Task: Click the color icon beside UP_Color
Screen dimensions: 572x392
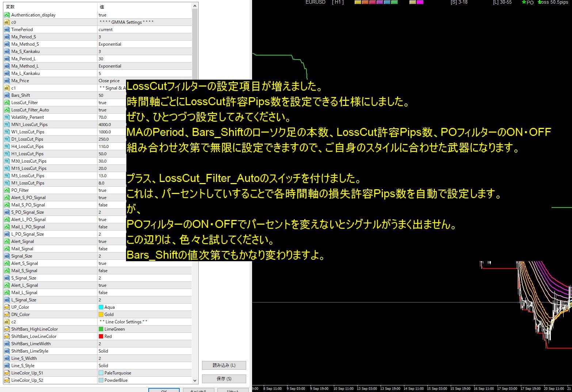Action: (7, 307)
